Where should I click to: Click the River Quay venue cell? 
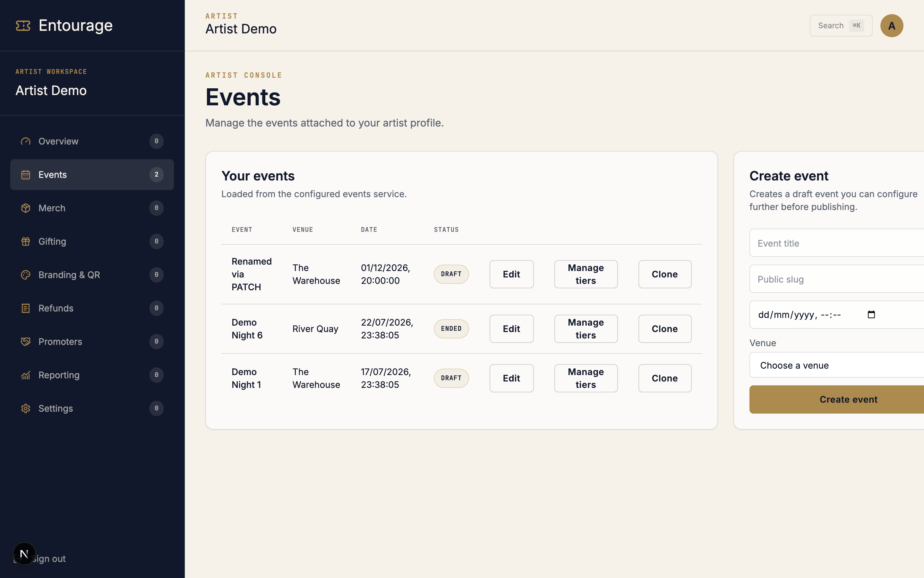coord(315,329)
